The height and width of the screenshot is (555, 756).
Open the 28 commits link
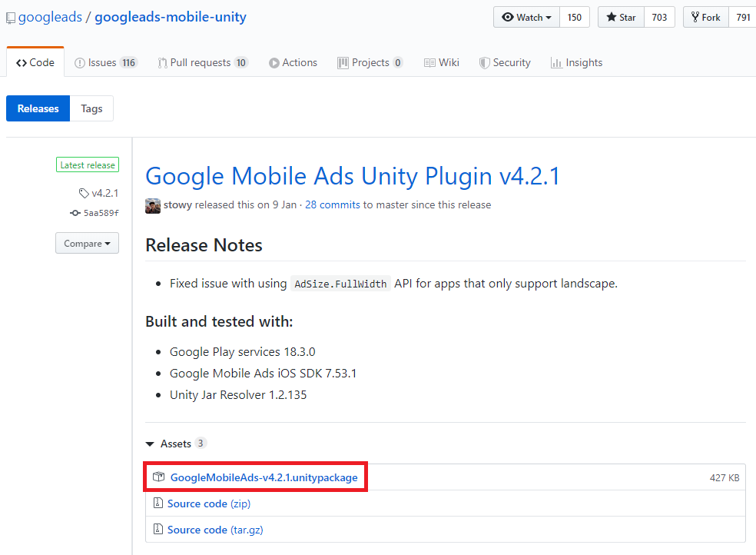tap(333, 205)
